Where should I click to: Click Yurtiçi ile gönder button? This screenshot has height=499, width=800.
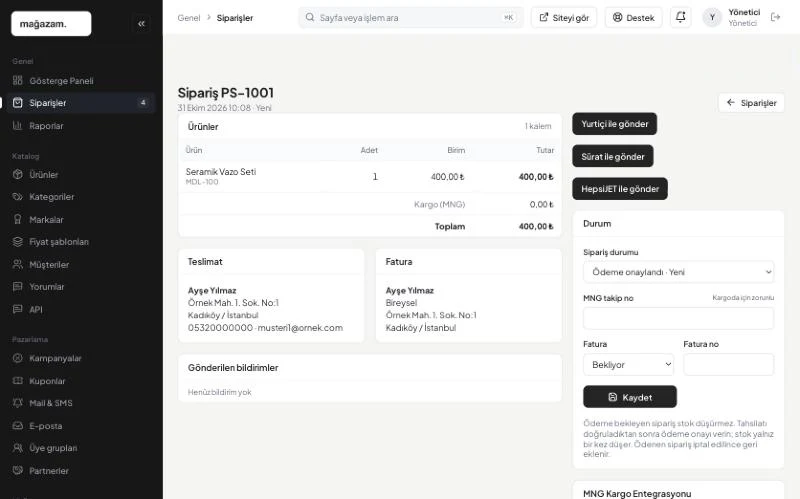[x=614, y=124]
